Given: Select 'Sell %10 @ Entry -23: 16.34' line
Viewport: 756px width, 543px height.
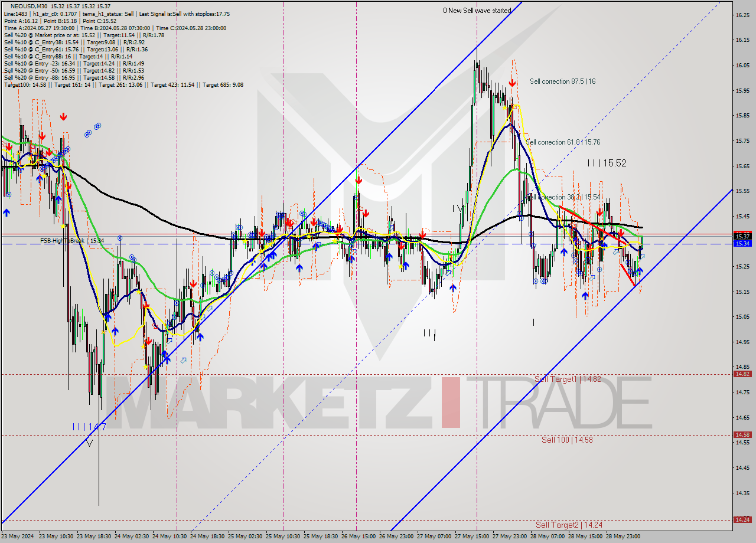Looking at the screenshot, I should [74, 63].
